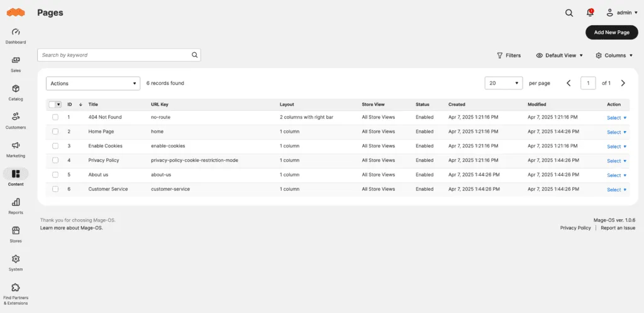Expand the Actions dropdown
Viewport: 644px width, 313px height.
(93, 83)
